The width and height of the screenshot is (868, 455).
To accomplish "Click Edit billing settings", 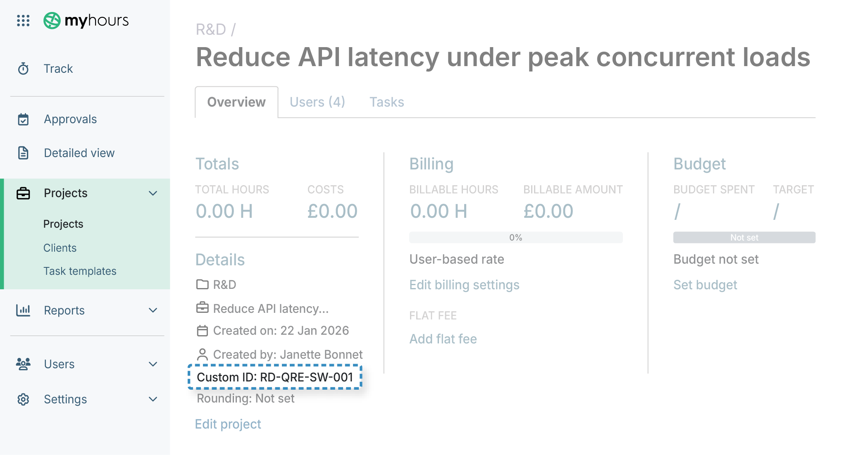I will click(464, 285).
